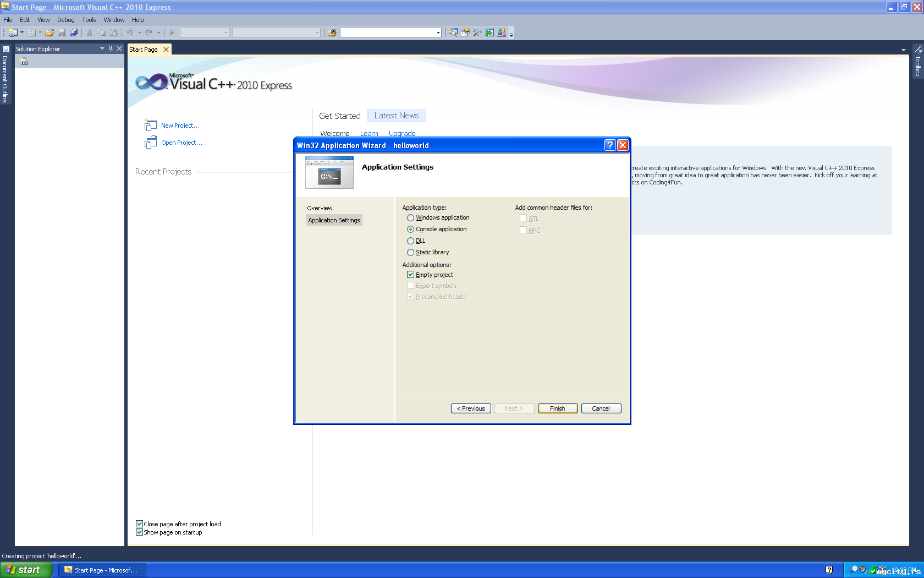Open the Debug menu
The width and height of the screenshot is (924, 578).
(x=66, y=20)
